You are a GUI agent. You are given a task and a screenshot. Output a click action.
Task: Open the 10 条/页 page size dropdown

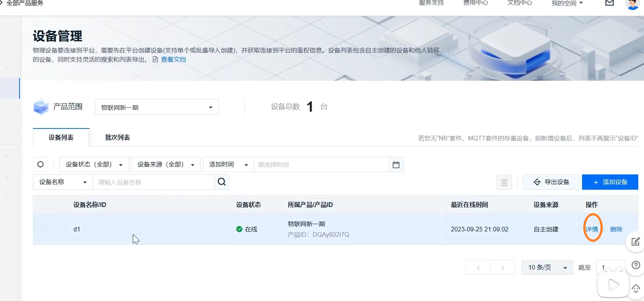pyautogui.click(x=547, y=268)
